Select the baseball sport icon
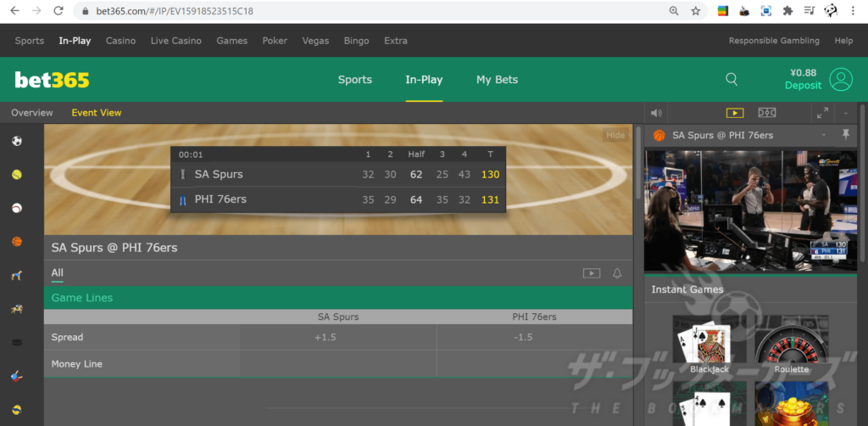This screenshot has height=426, width=868. 17,208
